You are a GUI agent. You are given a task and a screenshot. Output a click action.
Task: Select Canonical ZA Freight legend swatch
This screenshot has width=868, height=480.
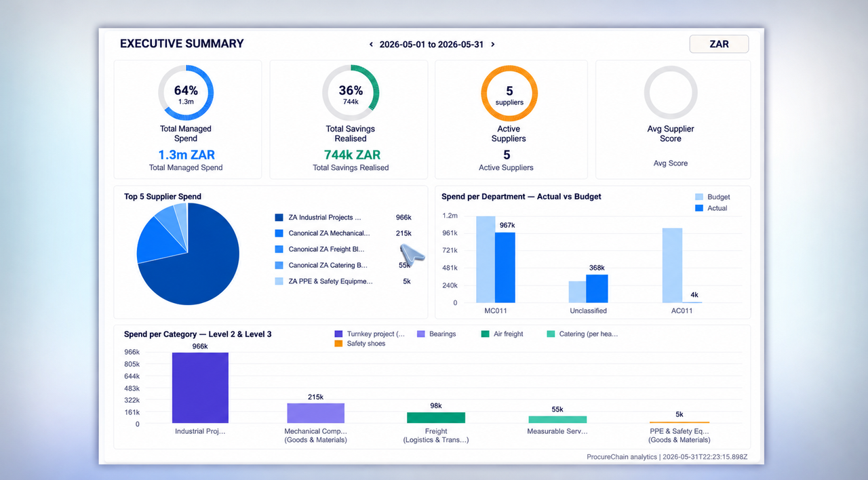(x=279, y=249)
